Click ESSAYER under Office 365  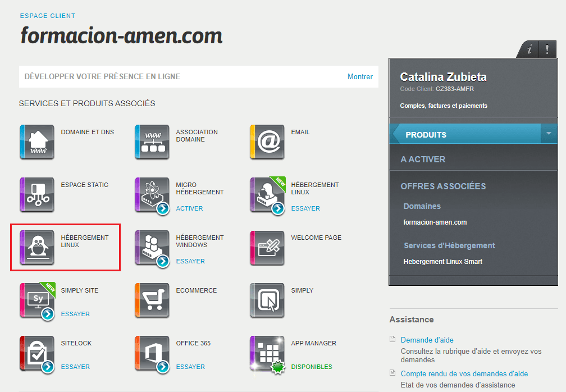coord(190,367)
